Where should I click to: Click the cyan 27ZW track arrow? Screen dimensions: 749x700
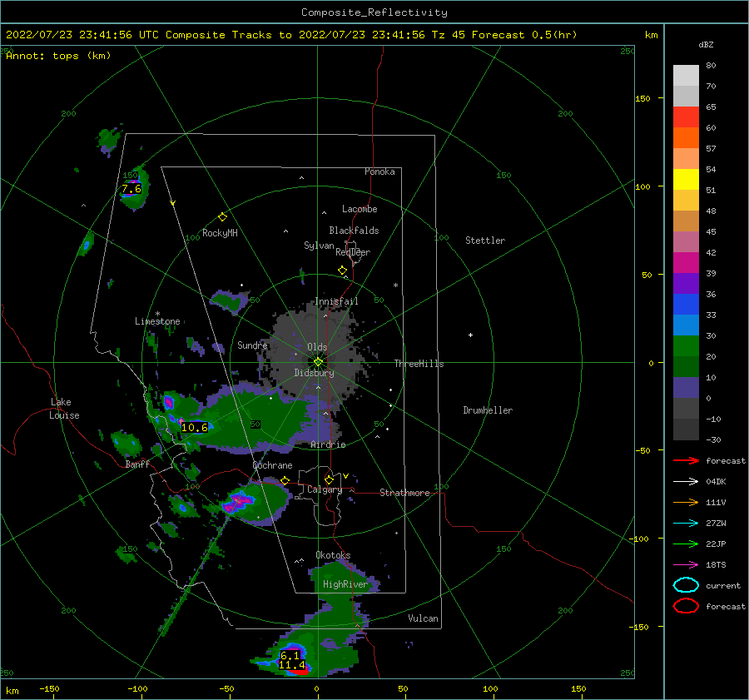click(x=686, y=524)
